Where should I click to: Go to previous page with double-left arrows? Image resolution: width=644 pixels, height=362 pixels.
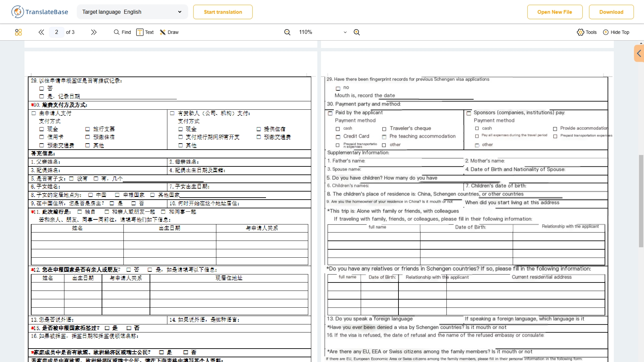pos(41,32)
